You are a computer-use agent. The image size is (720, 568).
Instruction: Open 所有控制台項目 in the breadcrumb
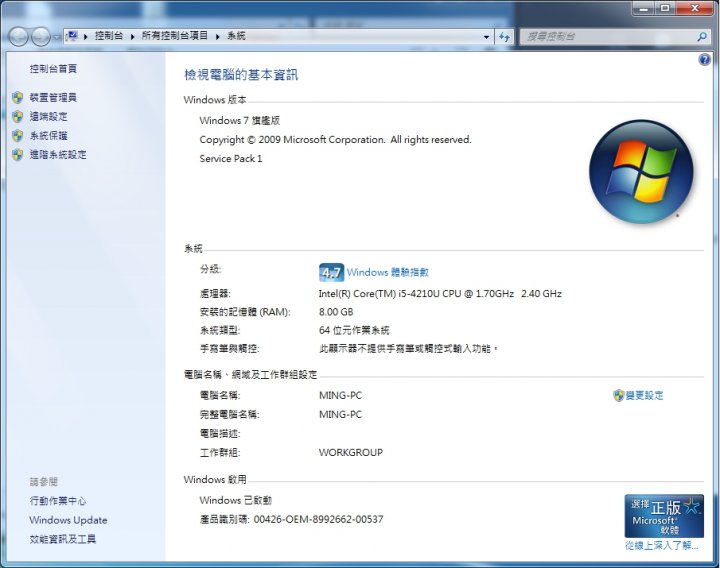click(x=175, y=36)
